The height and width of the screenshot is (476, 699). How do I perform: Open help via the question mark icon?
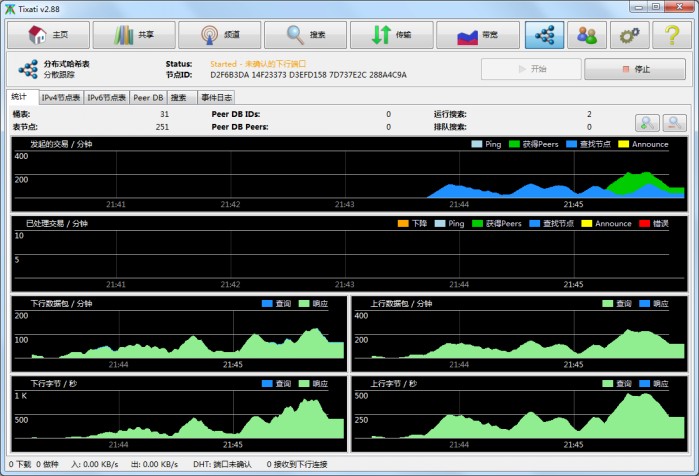(x=672, y=35)
